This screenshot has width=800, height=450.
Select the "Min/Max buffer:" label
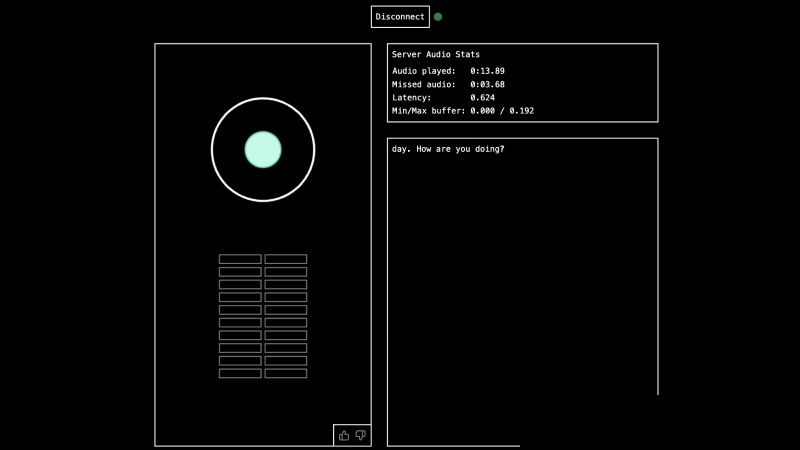click(428, 111)
